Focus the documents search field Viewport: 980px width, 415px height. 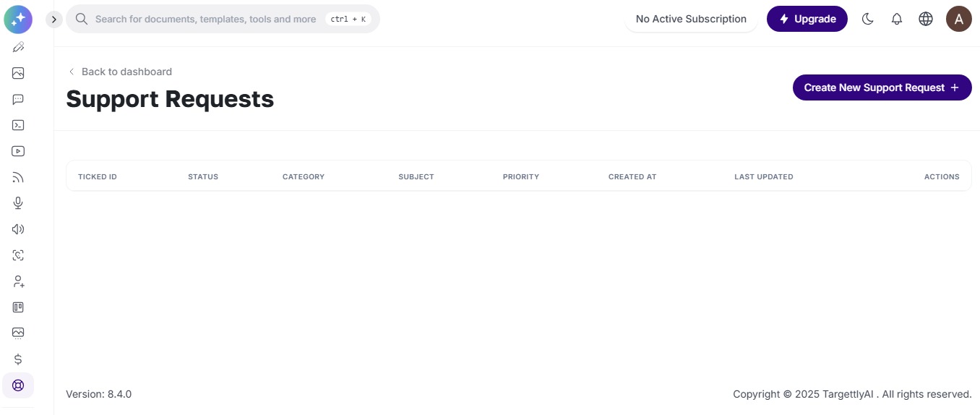[223, 19]
